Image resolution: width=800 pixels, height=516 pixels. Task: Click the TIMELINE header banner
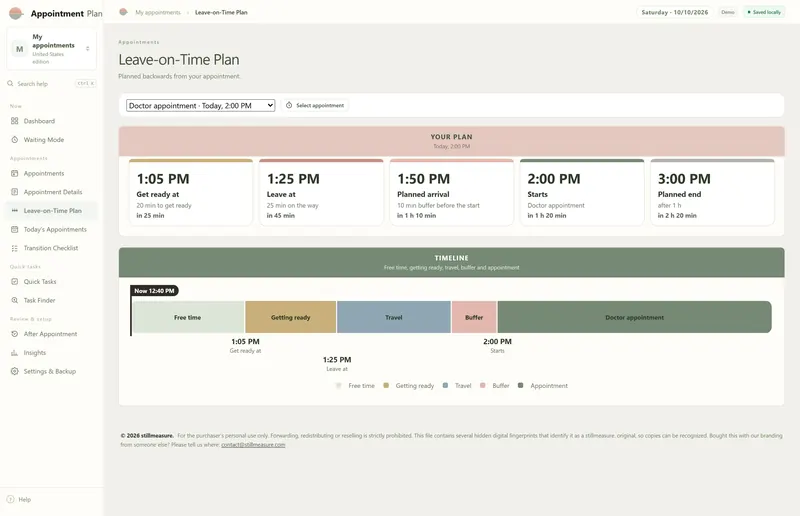coord(452,262)
